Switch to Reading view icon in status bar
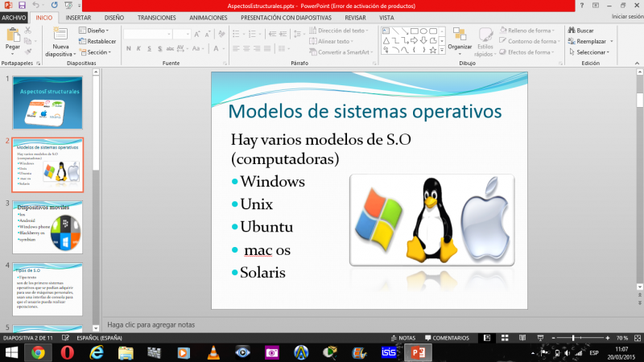644x362 pixels. coord(522,338)
